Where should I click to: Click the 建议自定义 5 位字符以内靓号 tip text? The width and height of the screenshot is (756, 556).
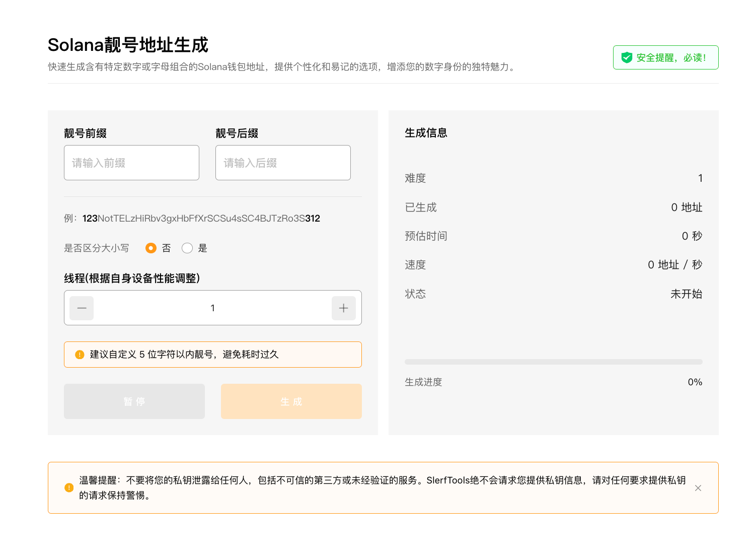[184, 355]
